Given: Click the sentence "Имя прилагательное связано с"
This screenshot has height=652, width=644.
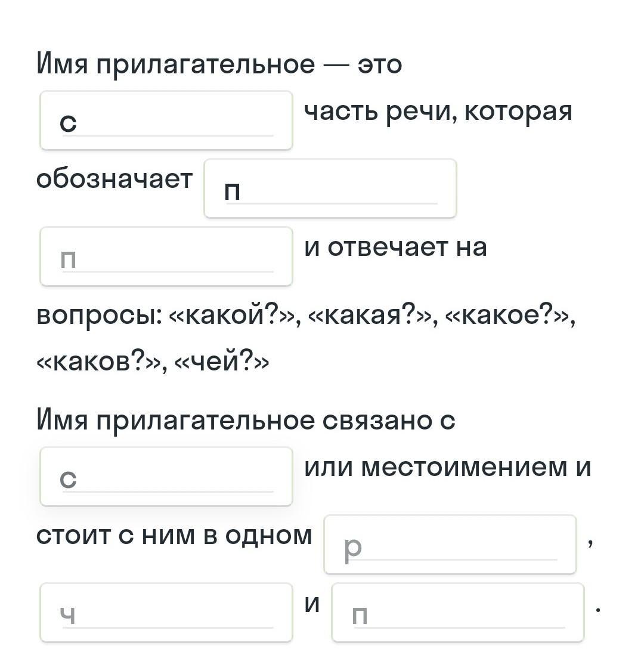Looking at the screenshot, I should [246, 421].
